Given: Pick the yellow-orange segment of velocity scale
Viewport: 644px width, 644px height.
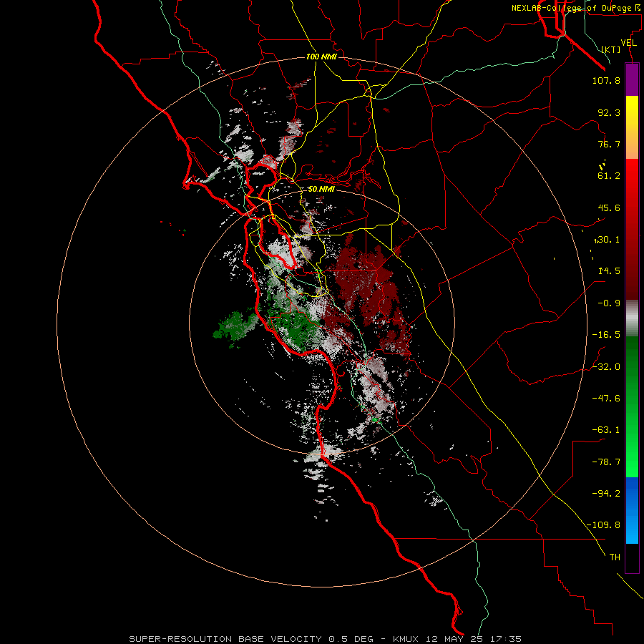Looking at the screenshot, I should click(x=632, y=127).
